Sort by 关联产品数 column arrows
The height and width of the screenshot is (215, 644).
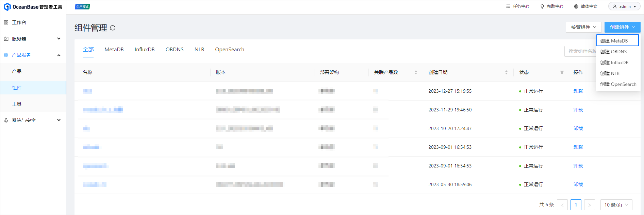coord(416,72)
